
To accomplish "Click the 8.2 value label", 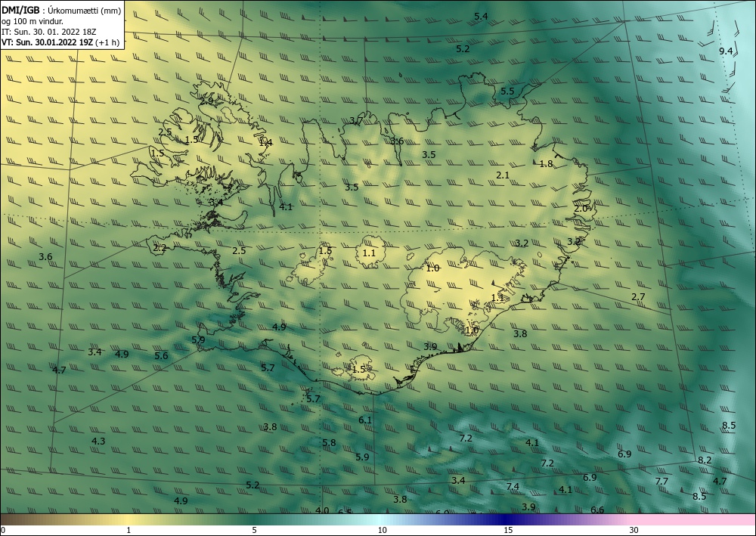I will [705, 460].
